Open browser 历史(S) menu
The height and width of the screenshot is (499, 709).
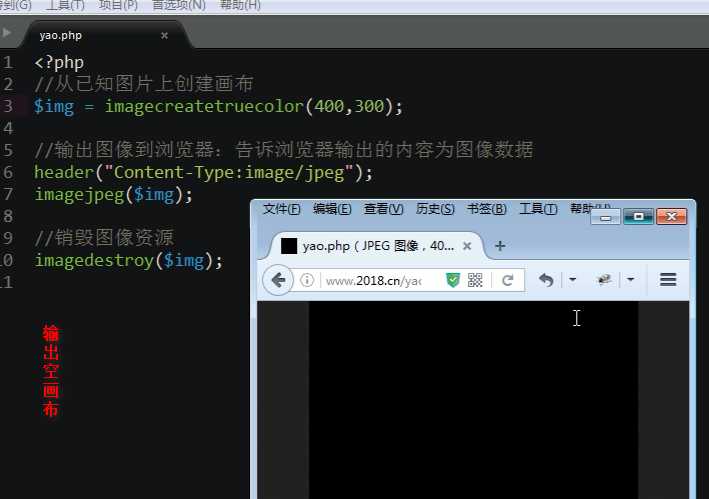tap(435, 209)
